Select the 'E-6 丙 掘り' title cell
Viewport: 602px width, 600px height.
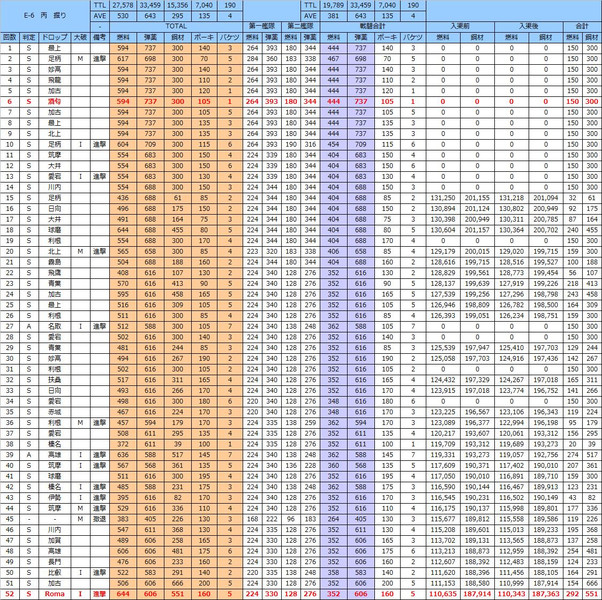click(45, 16)
